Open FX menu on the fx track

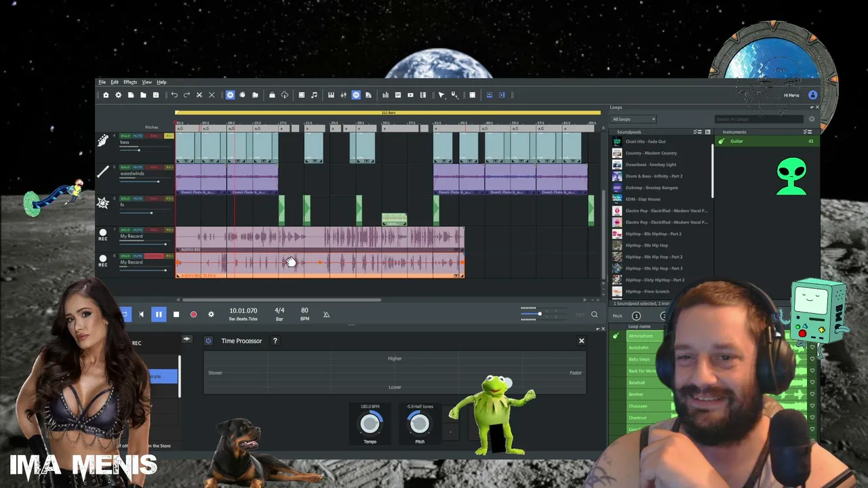(x=169, y=199)
